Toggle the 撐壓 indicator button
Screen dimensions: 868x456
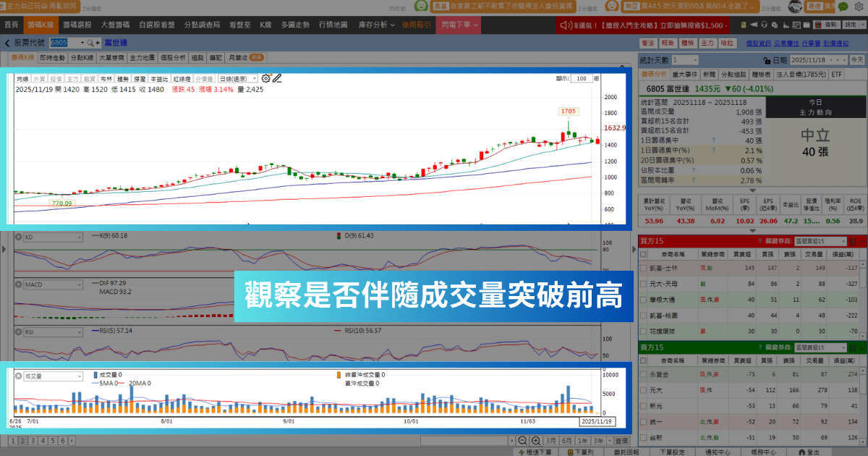click(140, 78)
